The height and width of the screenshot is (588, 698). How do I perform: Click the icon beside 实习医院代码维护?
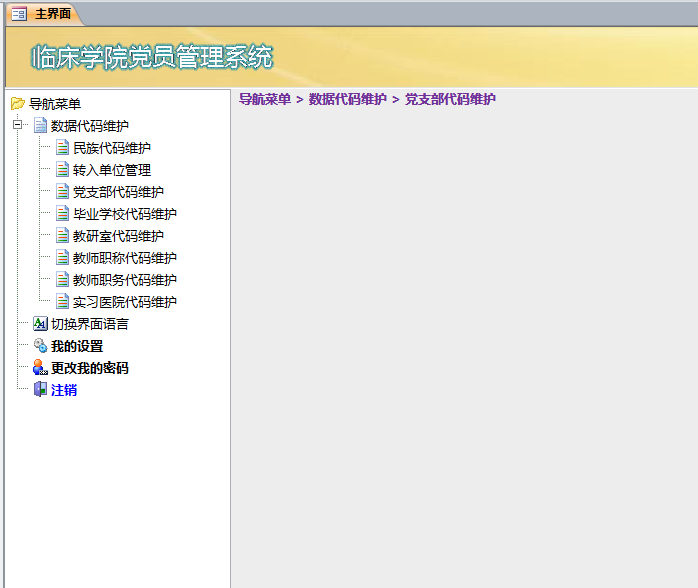pyautogui.click(x=62, y=302)
